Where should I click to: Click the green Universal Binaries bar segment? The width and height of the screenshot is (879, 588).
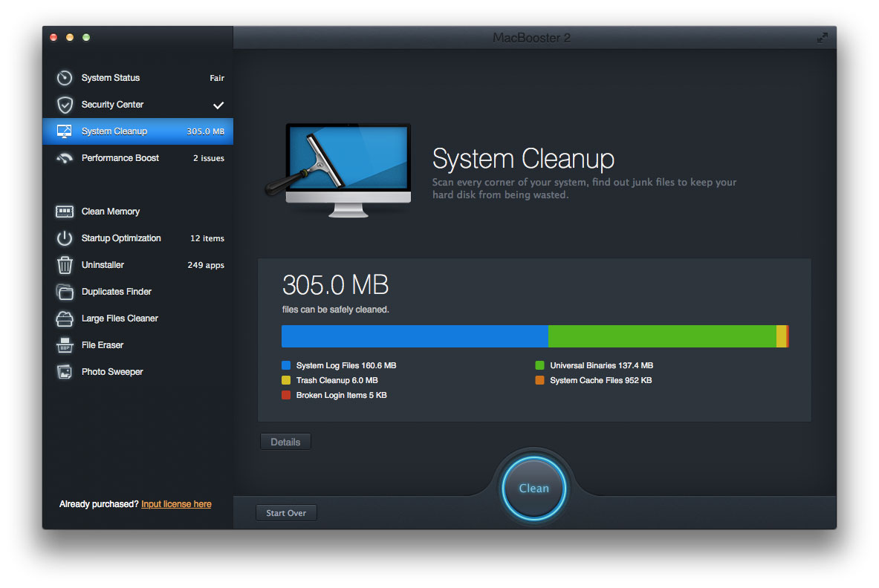pyautogui.click(x=662, y=336)
